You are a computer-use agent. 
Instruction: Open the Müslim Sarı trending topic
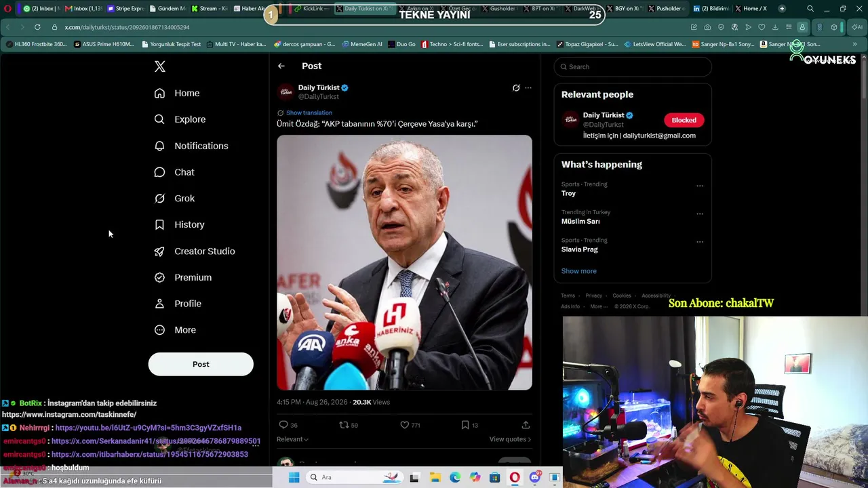(580, 222)
